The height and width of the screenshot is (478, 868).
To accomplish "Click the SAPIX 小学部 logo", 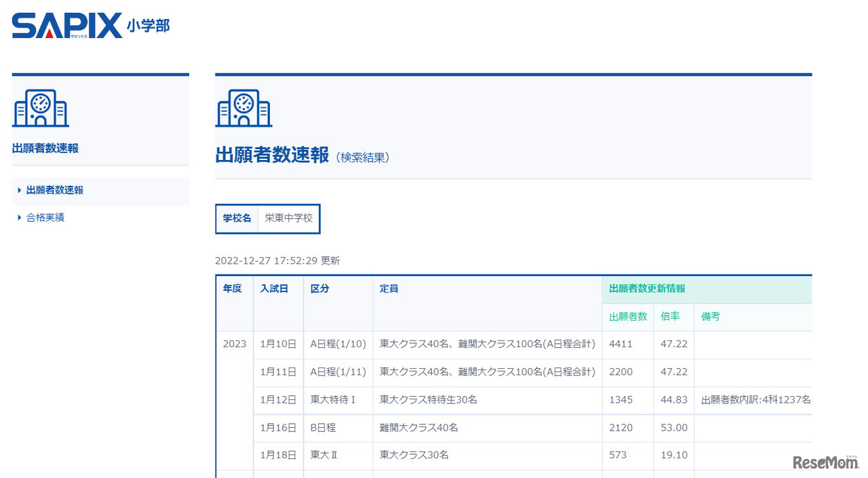I will pyautogui.click(x=91, y=26).
